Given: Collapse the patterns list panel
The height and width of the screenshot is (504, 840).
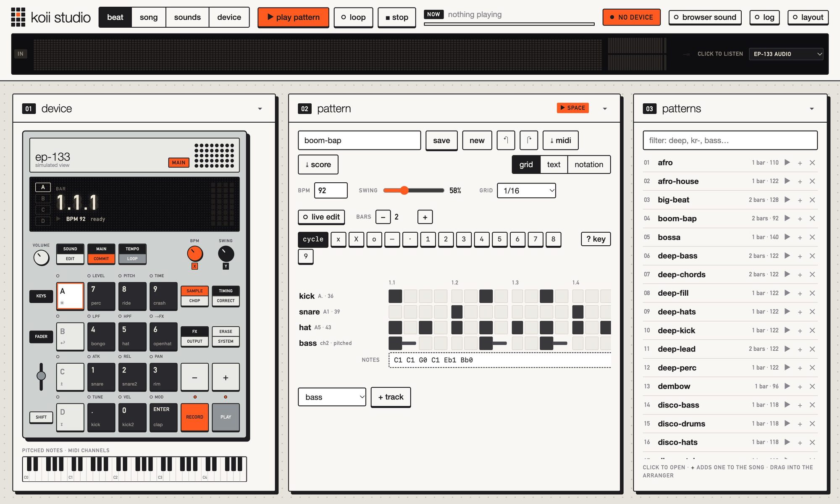Looking at the screenshot, I should point(812,109).
